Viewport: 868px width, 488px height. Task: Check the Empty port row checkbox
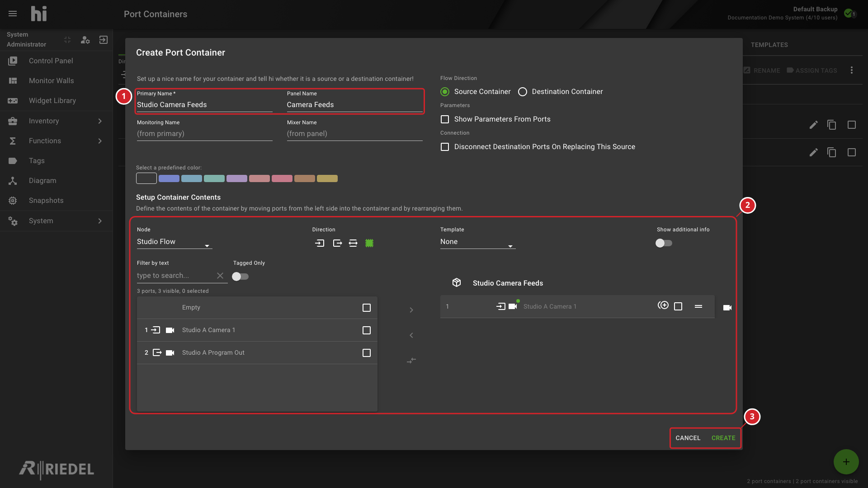click(367, 308)
